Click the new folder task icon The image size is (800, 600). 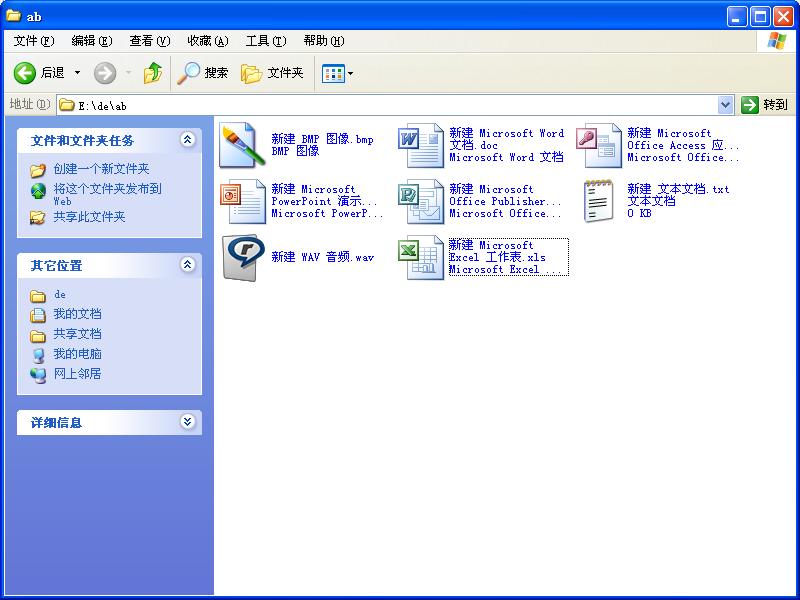pos(38,170)
